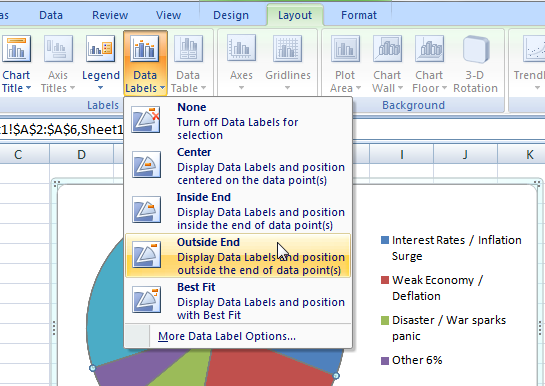Open the Chart Title options
Image resolution: width=545 pixels, height=386 pixels.
click(x=16, y=64)
